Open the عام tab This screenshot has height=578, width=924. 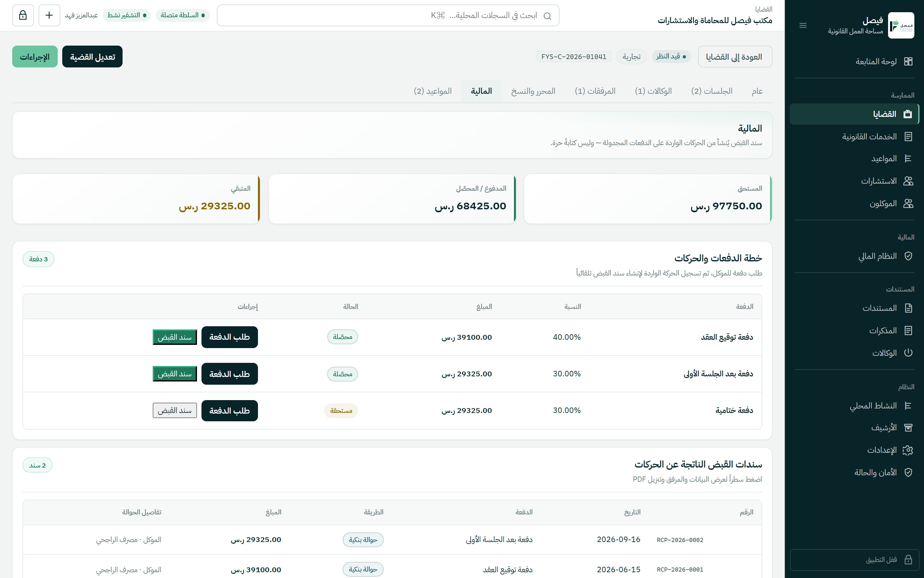[x=757, y=91]
